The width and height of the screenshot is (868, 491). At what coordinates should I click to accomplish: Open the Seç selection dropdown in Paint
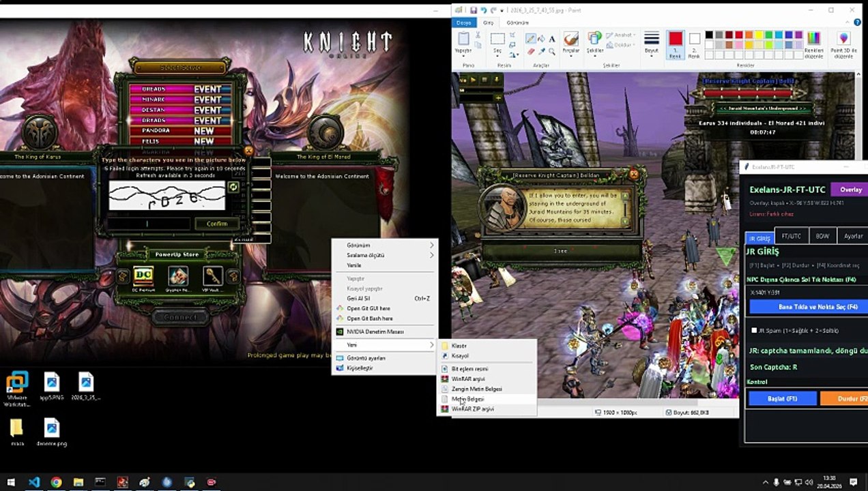497,56
